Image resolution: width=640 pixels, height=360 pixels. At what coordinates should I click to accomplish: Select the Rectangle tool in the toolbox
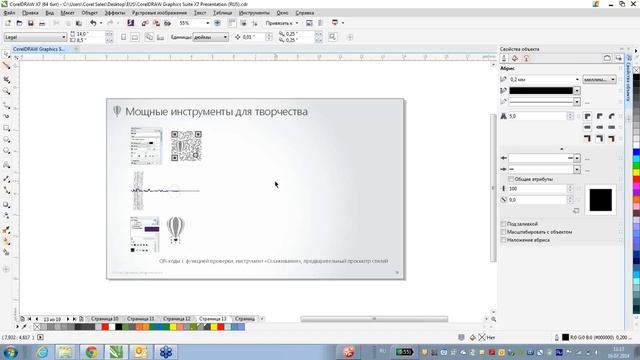click(x=6, y=128)
